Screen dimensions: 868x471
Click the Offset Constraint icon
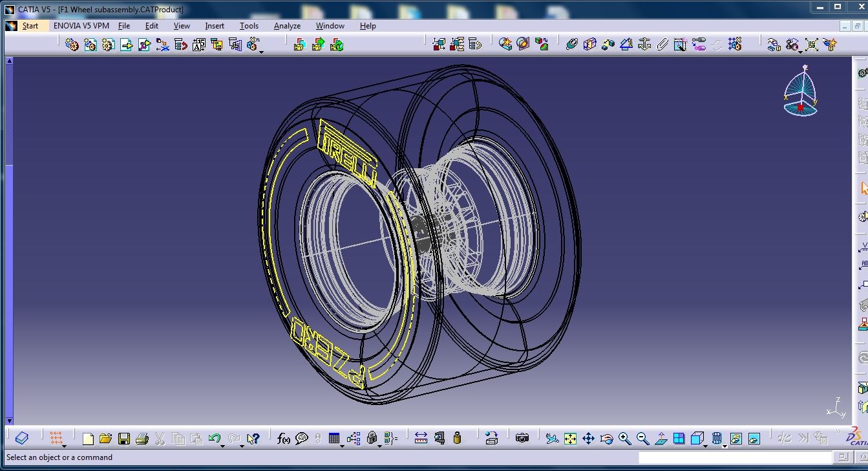608,44
